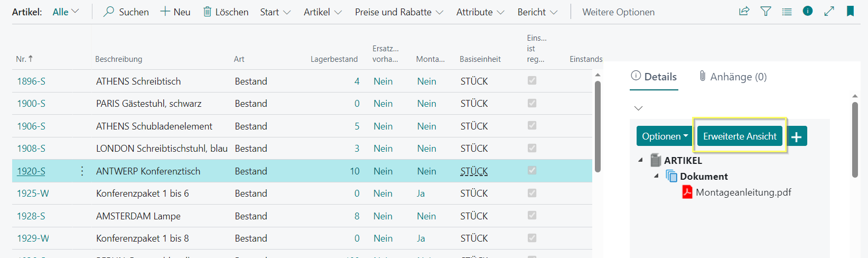Click the Erweiterte Ansicht button
Screen dimensions: 868x258
[x=740, y=136]
